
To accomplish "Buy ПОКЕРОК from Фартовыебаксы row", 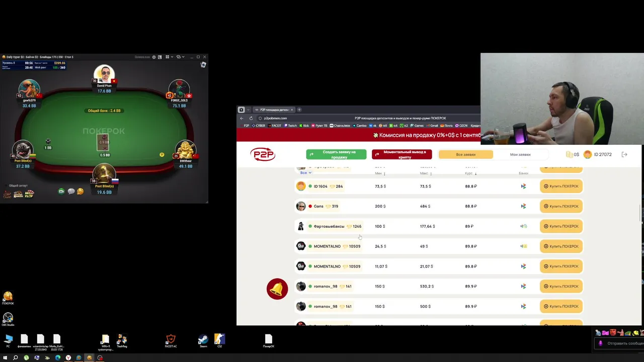I will [561, 226].
